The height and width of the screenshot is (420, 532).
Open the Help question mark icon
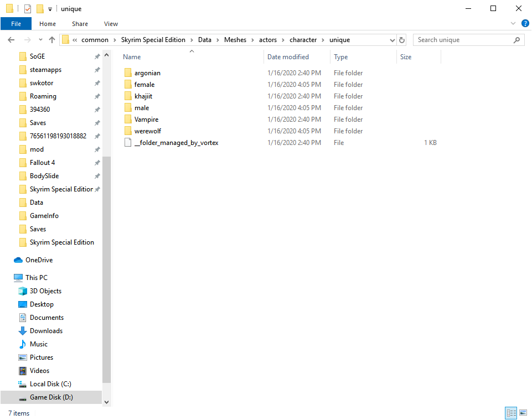(525, 23)
